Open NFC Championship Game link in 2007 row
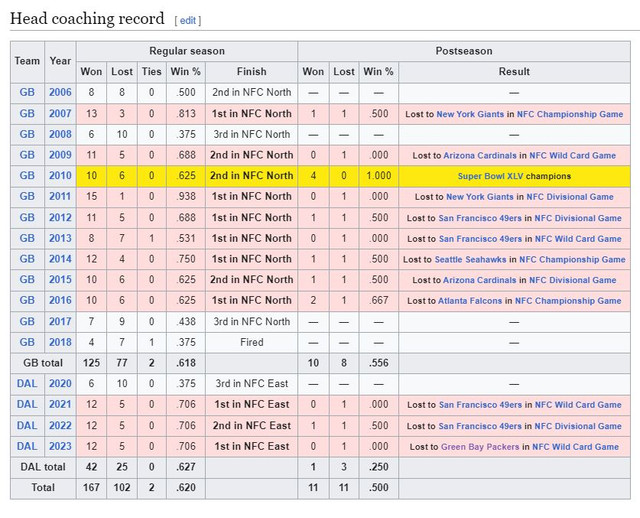Screen dimensions: 640x518 (570, 114)
